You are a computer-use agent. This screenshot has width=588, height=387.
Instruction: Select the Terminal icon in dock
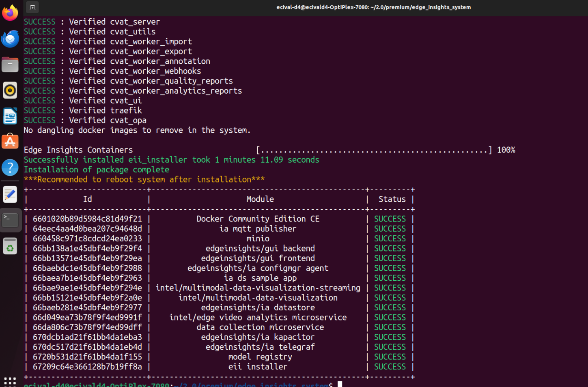[10, 220]
